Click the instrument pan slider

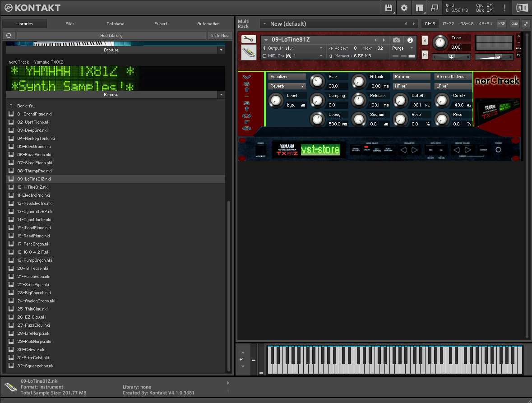pos(451,57)
